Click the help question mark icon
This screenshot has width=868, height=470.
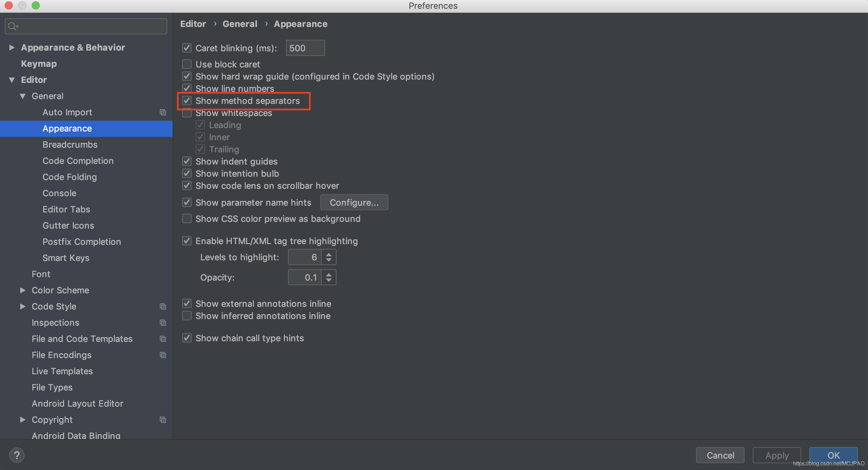[x=15, y=455]
